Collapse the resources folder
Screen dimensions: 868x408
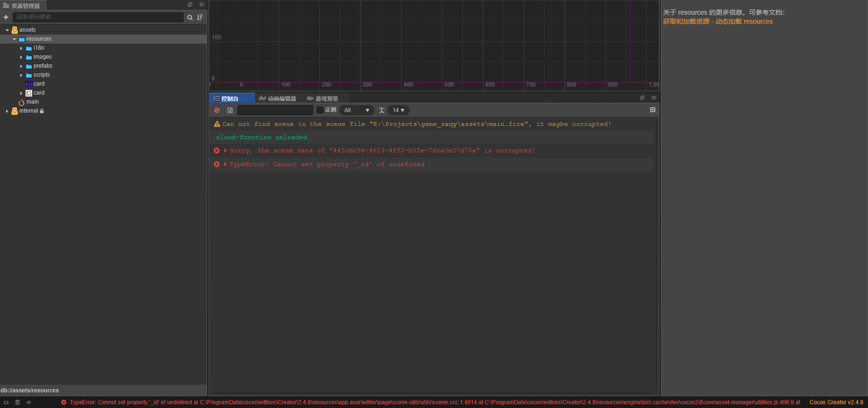pos(14,39)
